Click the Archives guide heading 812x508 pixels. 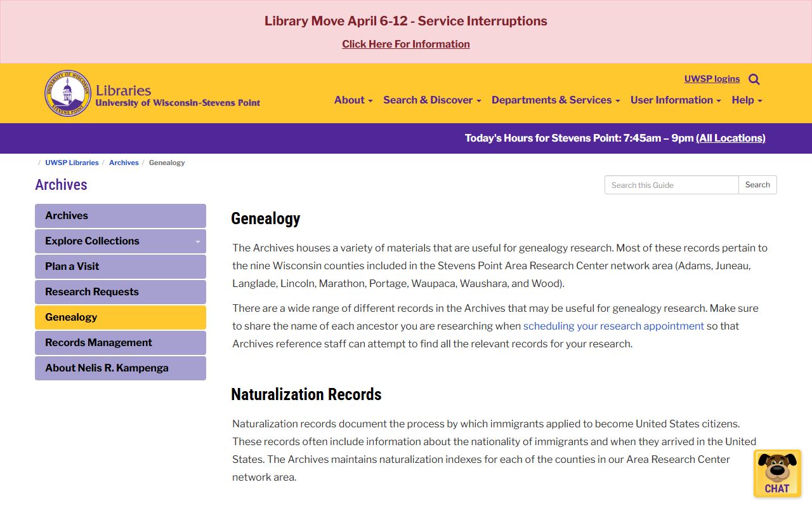61,185
